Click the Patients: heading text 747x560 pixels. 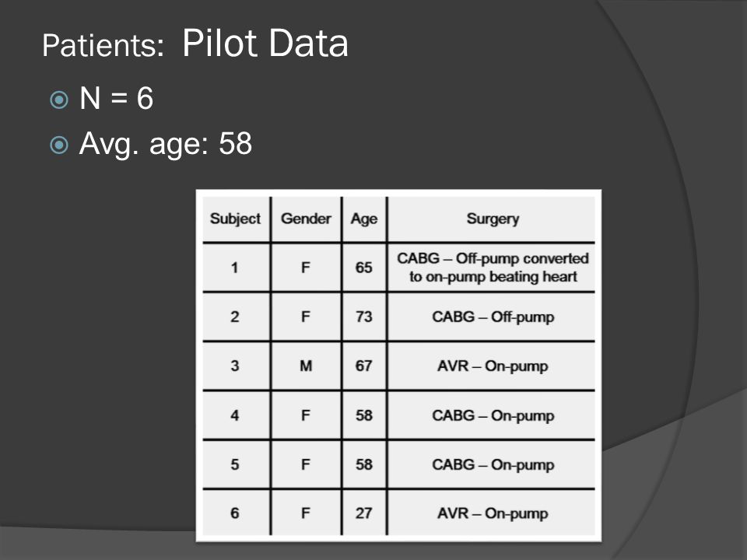click(x=103, y=45)
